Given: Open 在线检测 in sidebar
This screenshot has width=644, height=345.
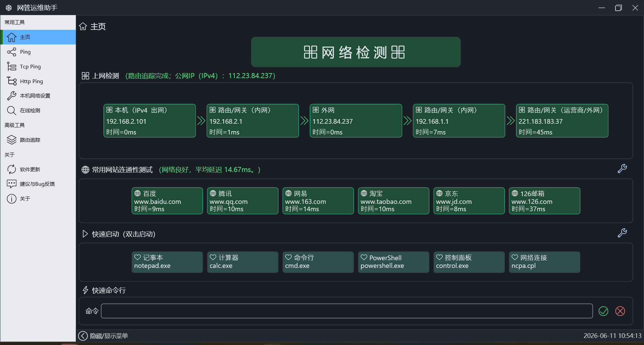Looking at the screenshot, I should point(38,111).
